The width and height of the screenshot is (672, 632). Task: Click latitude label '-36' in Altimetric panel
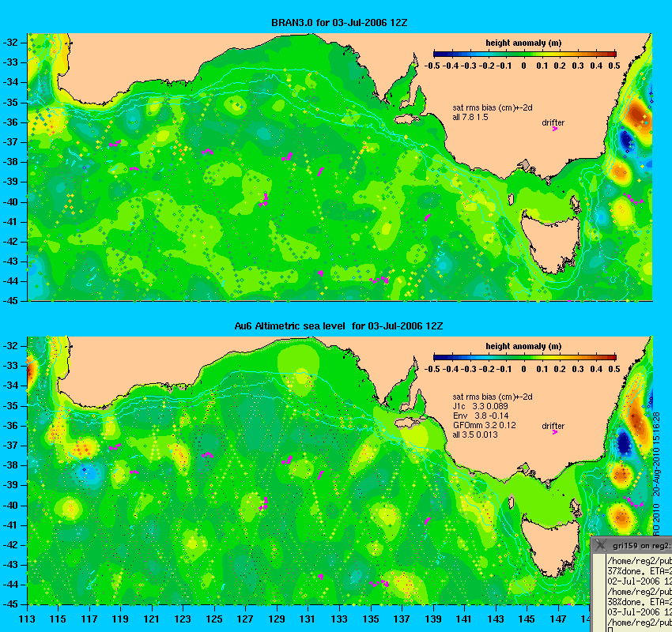(x=10, y=425)
